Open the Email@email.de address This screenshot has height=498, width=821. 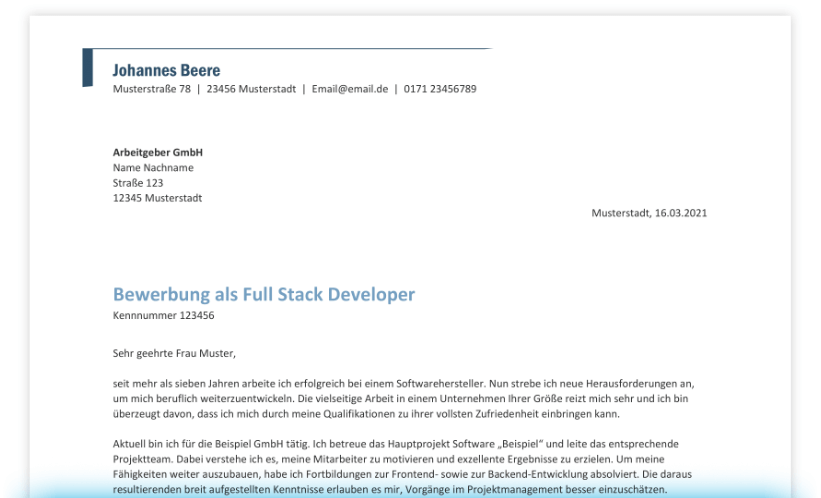tap(349, 89)
